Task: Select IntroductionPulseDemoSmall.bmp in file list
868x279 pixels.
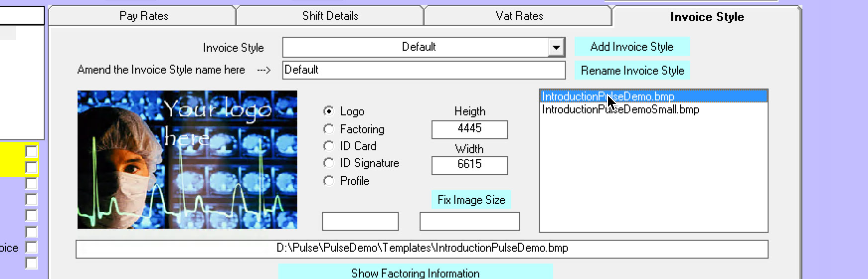Action: pyautogui.click(x=620, y=110)
